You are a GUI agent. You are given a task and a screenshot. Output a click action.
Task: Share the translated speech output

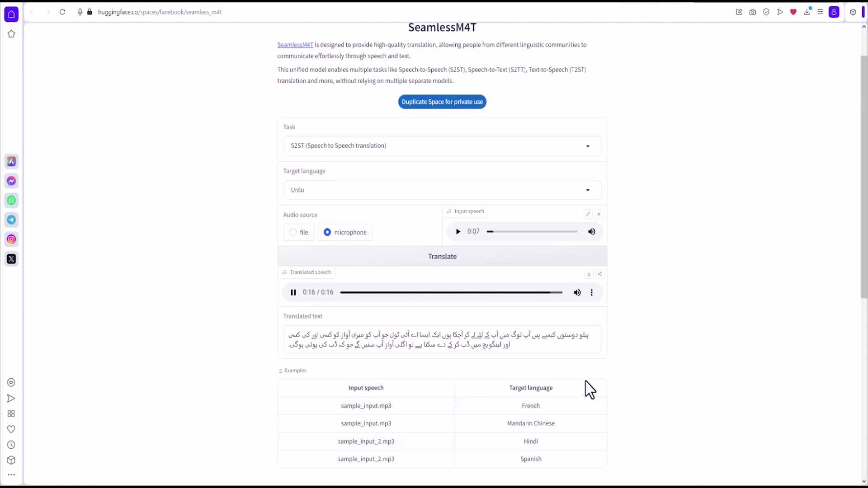point(600,274)
